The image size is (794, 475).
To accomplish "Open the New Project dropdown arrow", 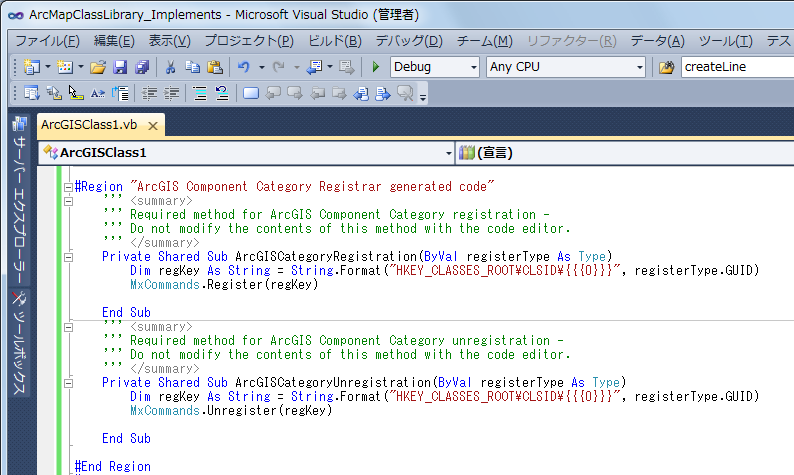I will tap(48, 67).
